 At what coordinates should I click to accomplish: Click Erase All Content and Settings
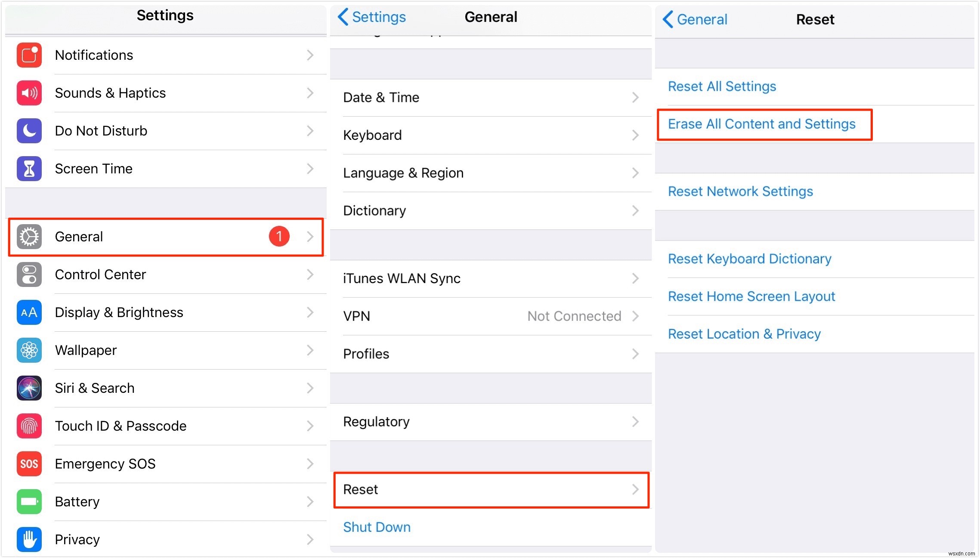coord(761,124)
